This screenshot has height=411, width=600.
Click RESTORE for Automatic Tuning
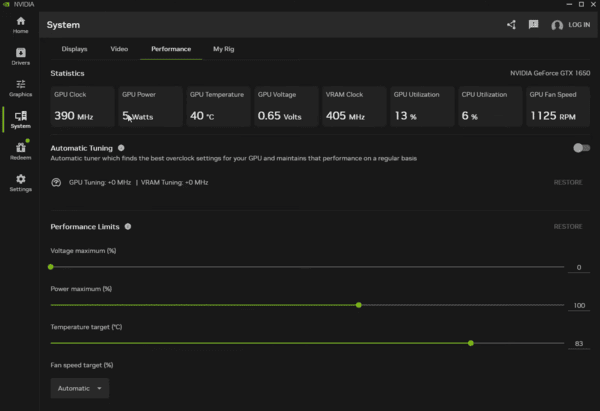point(568,182)
